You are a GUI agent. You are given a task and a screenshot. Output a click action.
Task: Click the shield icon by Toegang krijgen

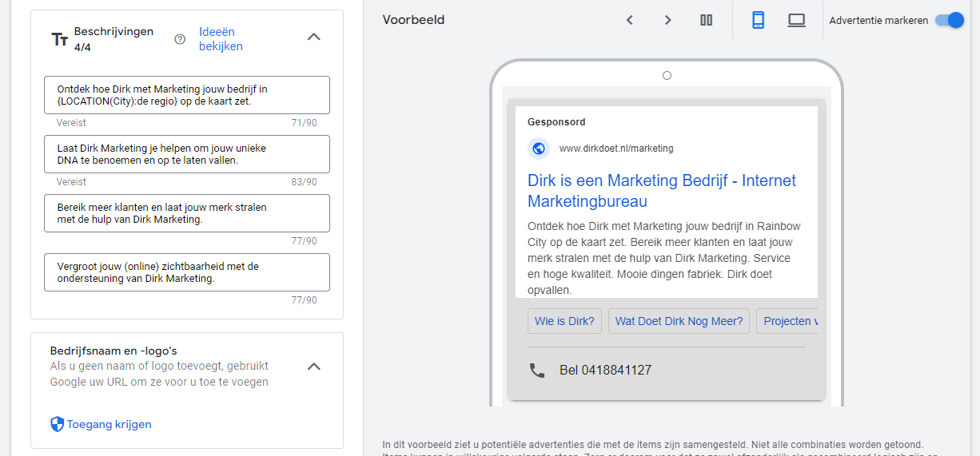tap(57, 424)
